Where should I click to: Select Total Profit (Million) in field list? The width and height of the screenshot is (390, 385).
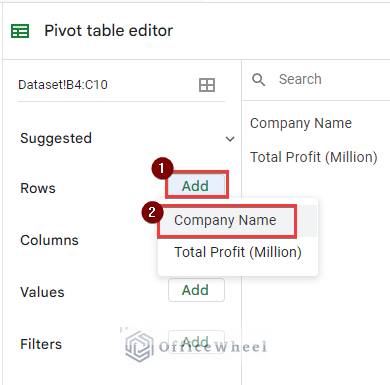[314, 157]
